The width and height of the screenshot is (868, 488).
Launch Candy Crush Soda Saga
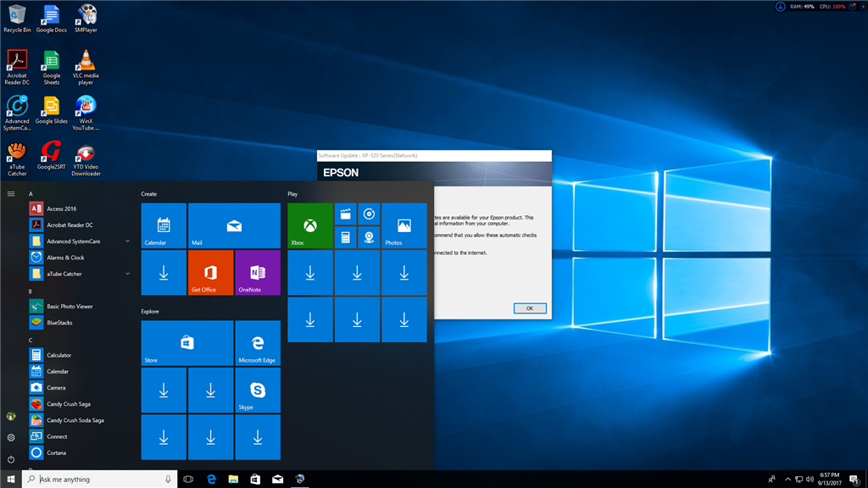tap(81, 420)
